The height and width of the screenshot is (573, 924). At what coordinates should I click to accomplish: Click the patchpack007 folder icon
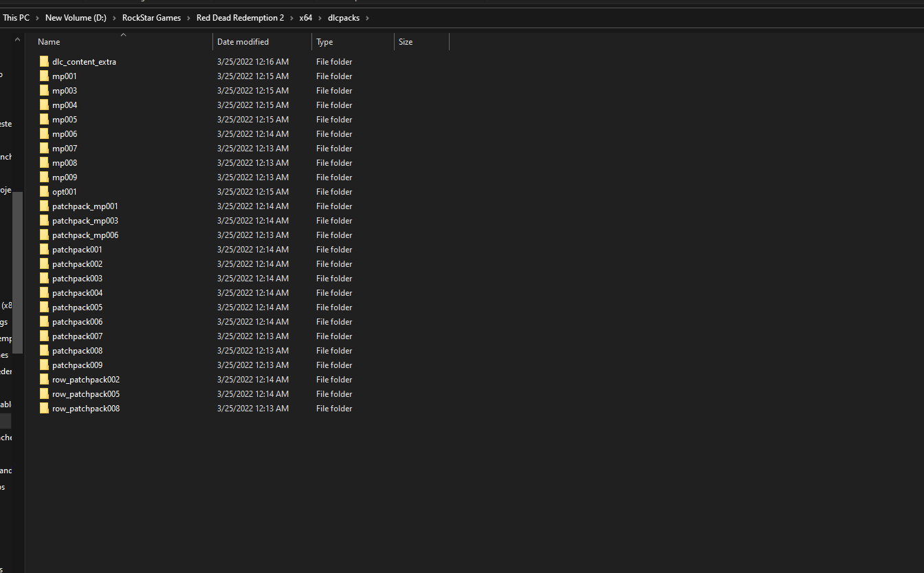pos(44,336)
